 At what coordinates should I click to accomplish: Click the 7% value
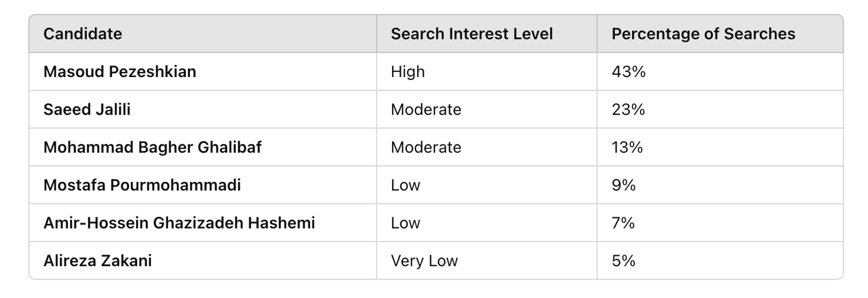[x=623, y=223]
